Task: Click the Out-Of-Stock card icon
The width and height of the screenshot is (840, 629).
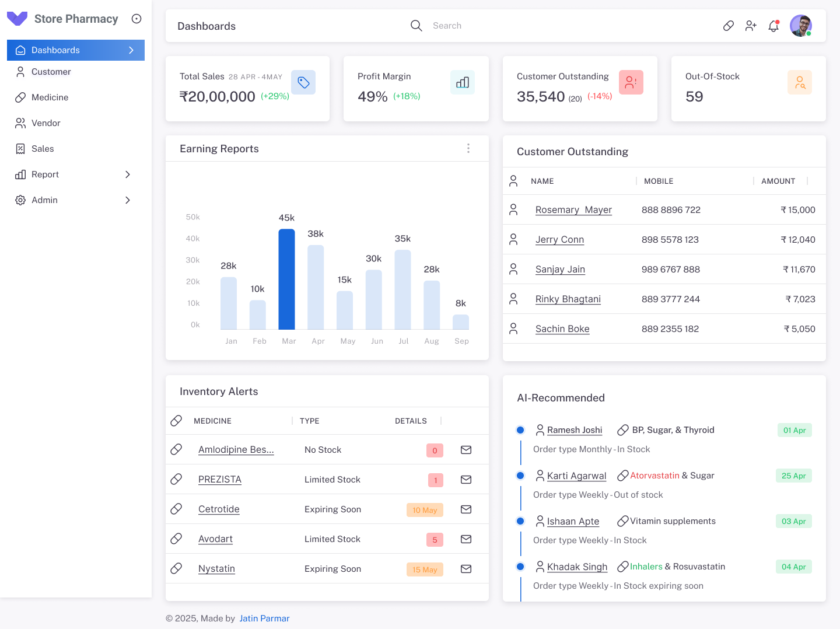Action: tap(800, 82)
